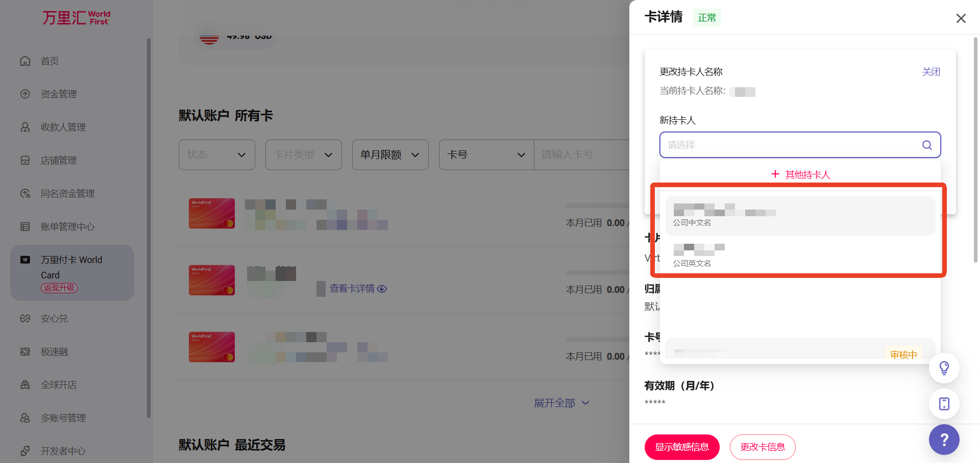Viewport: 980px width, 463px height.
Task: Click the 显示敏感信息 button
Action: click(x=681, y=447)
